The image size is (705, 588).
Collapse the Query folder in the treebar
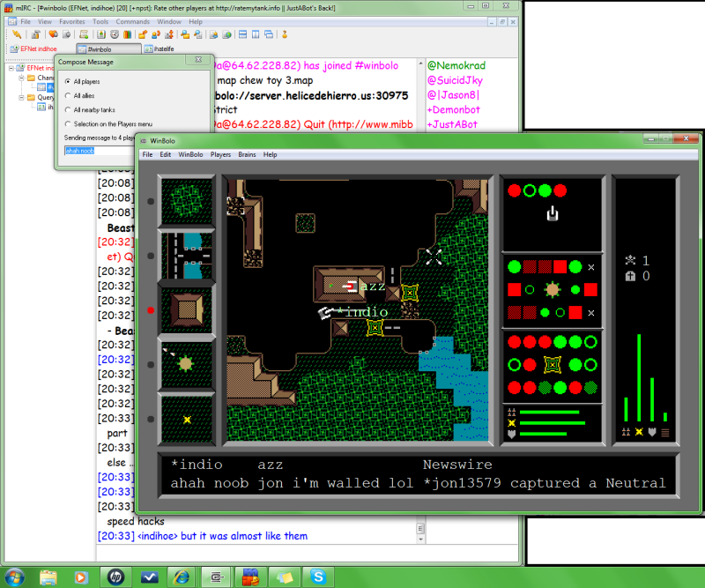[19, 98]
